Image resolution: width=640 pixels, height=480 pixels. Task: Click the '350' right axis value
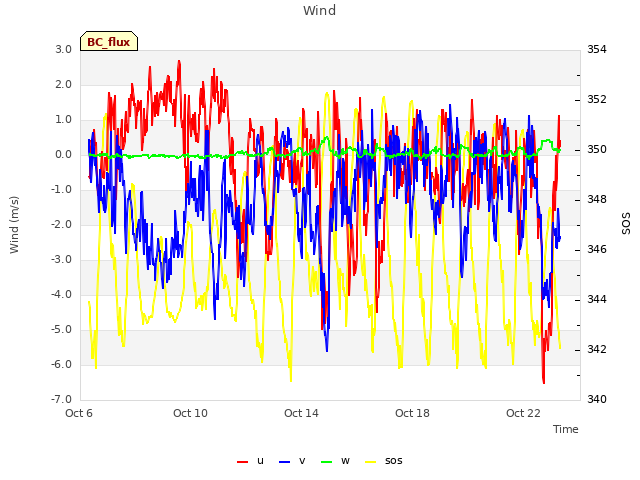tap(597, 149)
